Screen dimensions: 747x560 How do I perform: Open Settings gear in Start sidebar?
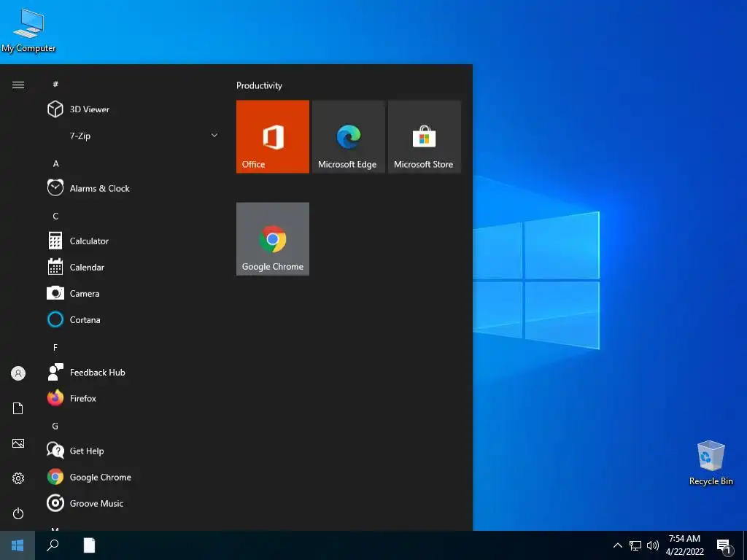pyautogui.click(x=18, y=478)
